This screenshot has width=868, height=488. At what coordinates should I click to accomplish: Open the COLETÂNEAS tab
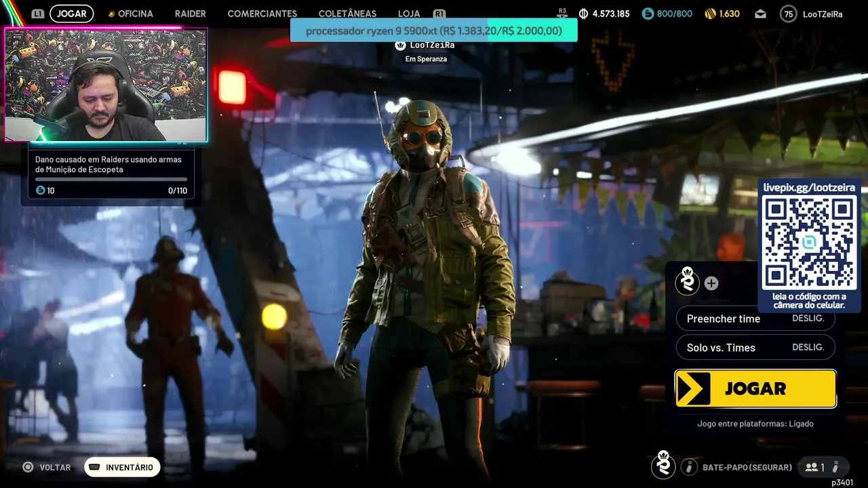347,14
